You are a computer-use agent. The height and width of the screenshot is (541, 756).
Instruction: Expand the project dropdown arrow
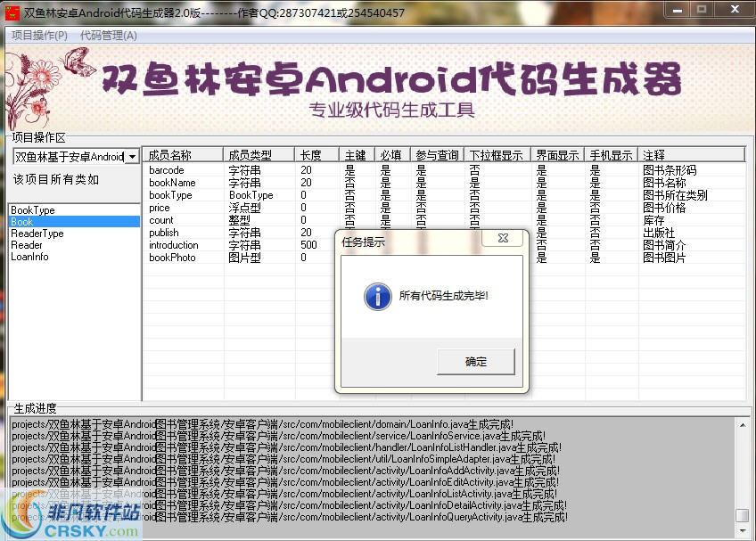(x=132, y=157)
